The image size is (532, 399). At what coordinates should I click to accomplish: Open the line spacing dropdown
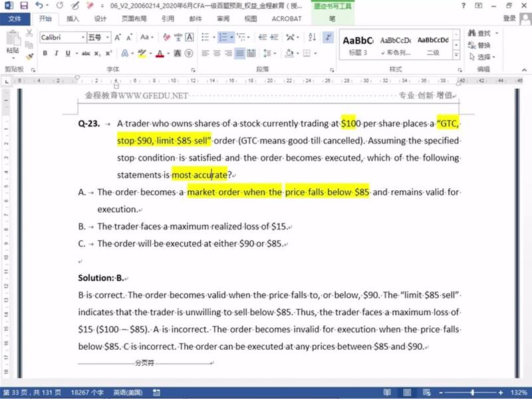[269, 53]
